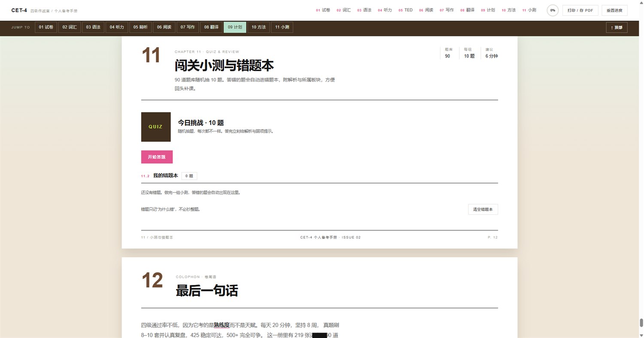Select 03 语法 in the white header navigation
The width and height of the screenshot is (644, 338).
pyautogui.click(x=364, y=10)
